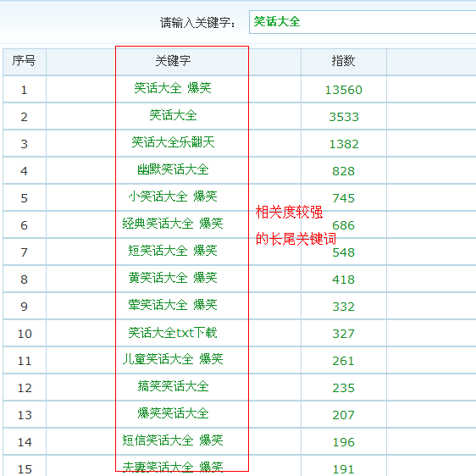Click the 序号 column header
This screenshot has width=476, height=476.
pyautogui.click(x=25, y=61)
